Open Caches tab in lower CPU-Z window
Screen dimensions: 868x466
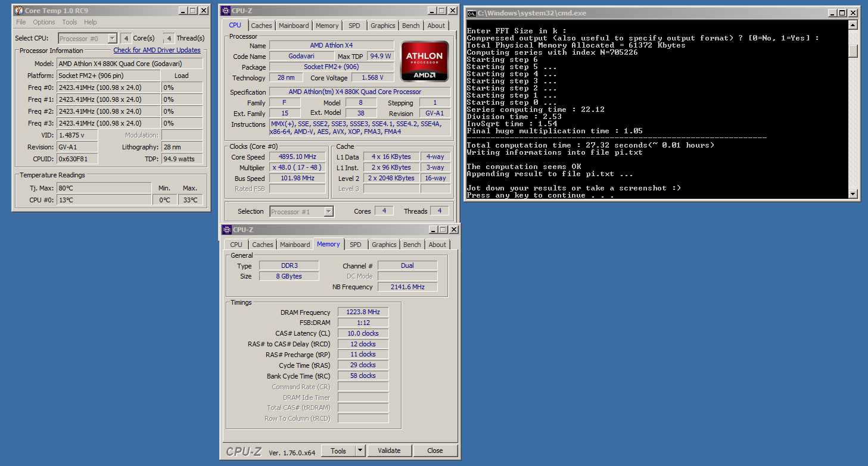click(263, 245)
